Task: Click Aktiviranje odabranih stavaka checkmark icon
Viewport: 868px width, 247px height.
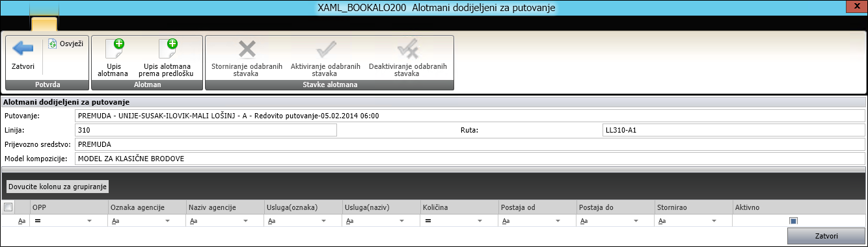Action: [x=325, y=49]
